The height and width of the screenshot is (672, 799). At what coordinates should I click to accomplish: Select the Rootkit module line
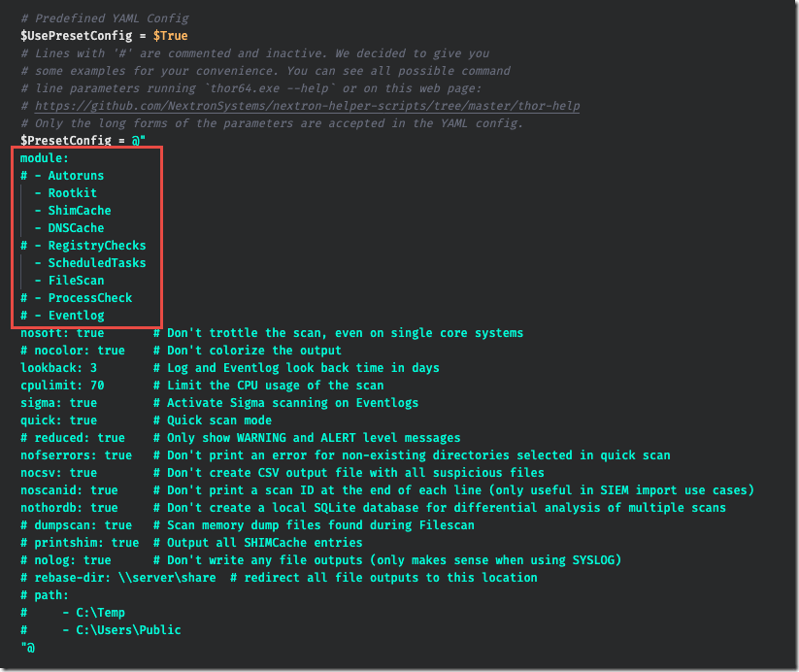(x=73, y=193)
